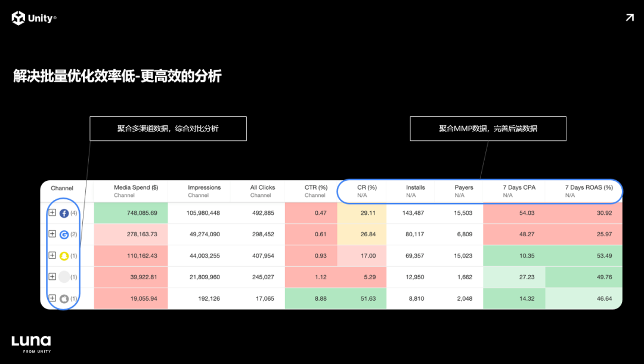
Task: Select the Snapchat channel icon
Action: coord(64,255)
